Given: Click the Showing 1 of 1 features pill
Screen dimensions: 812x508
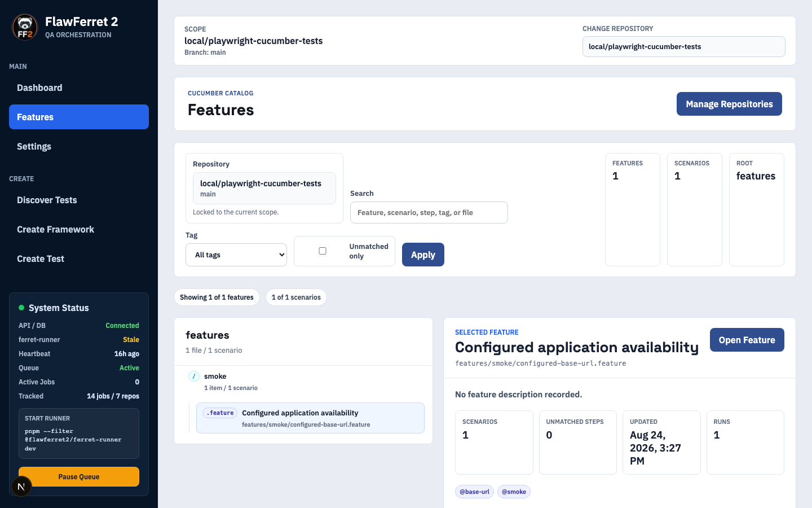Looking at the screenshot, I should tap(217, 297).
